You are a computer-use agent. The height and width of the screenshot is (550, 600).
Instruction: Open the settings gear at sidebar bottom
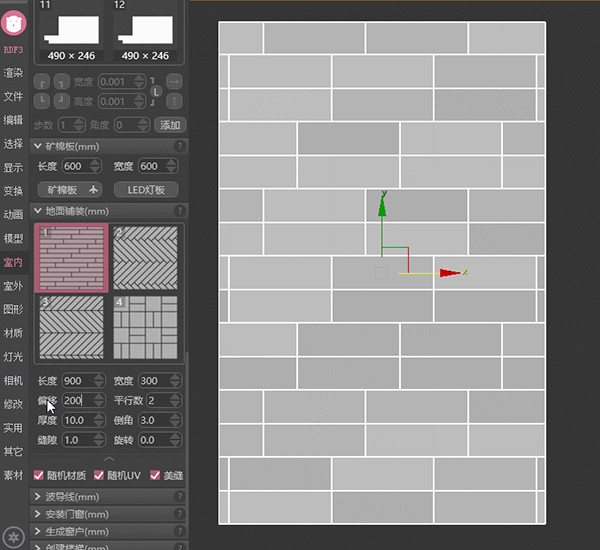(14, 536)
